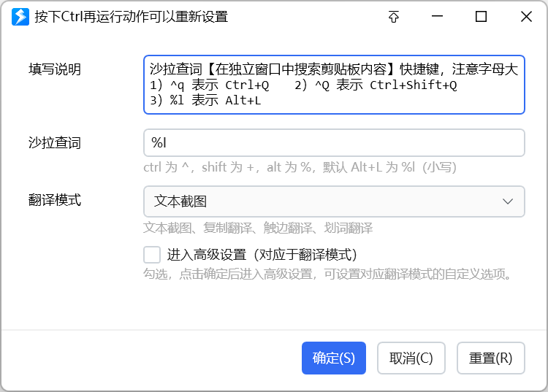The image size is (548, 392).
Task: Open the 翻译模式 dropdown showing 文本截图
Action: point(334,201)
